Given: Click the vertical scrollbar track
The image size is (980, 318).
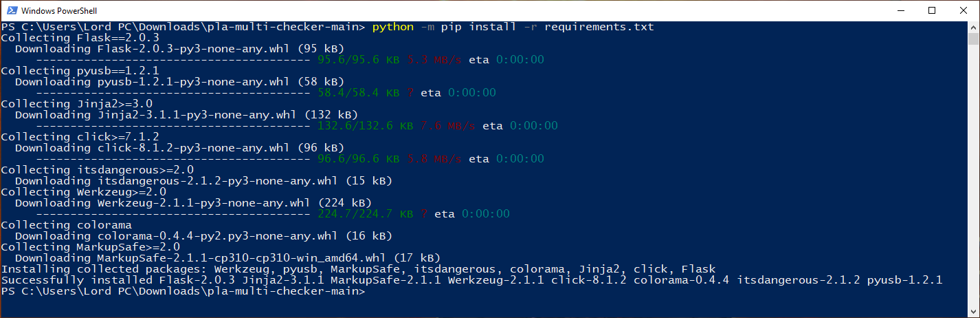Looking at the screenshot, I should (x=973, y=172).
